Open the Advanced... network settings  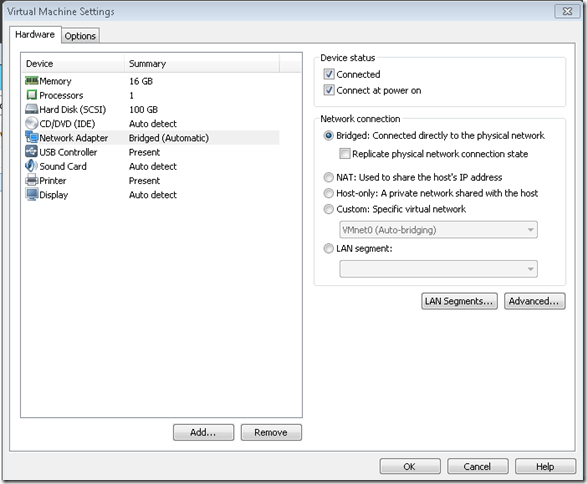[534, 301]
